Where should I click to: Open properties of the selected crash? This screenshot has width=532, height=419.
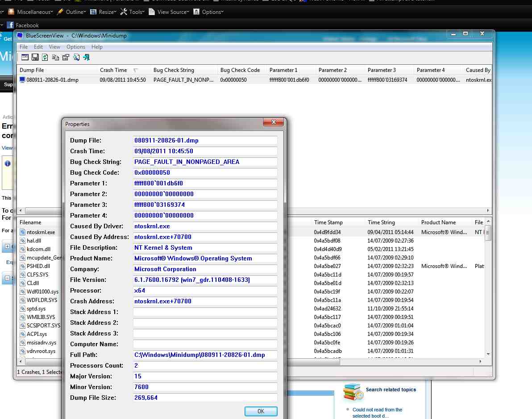[x=66, y=57]
